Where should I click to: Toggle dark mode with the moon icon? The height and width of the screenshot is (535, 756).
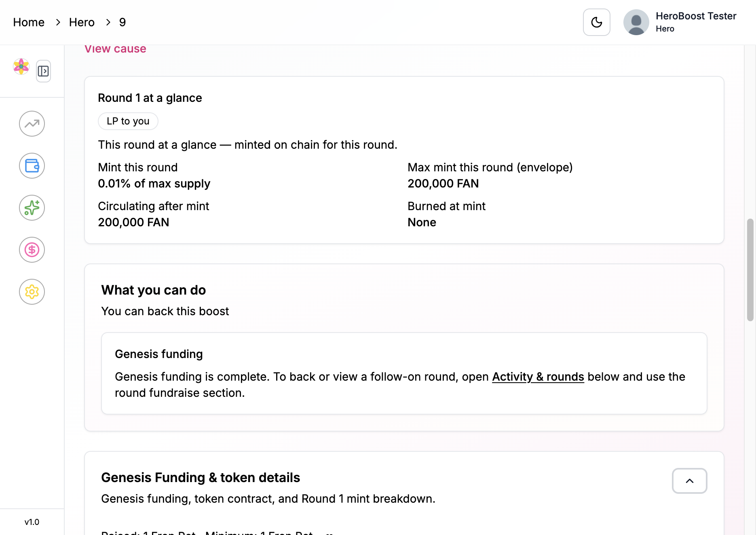tap(596, 22)
